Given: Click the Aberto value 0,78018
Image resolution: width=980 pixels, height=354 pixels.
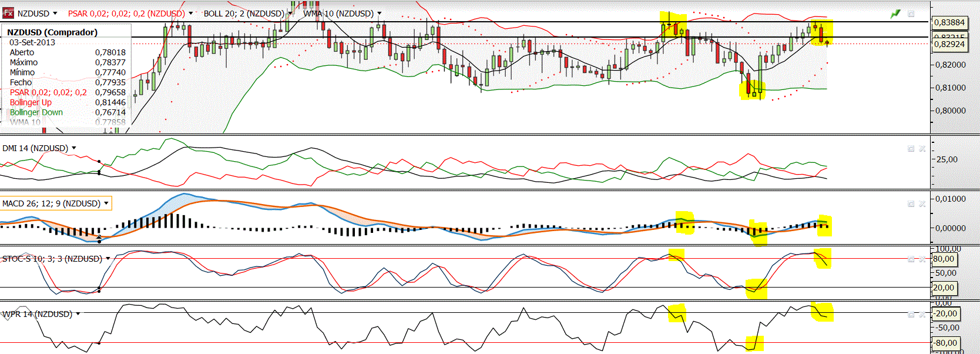Looking at the screenshot, I should click(110, 52).
